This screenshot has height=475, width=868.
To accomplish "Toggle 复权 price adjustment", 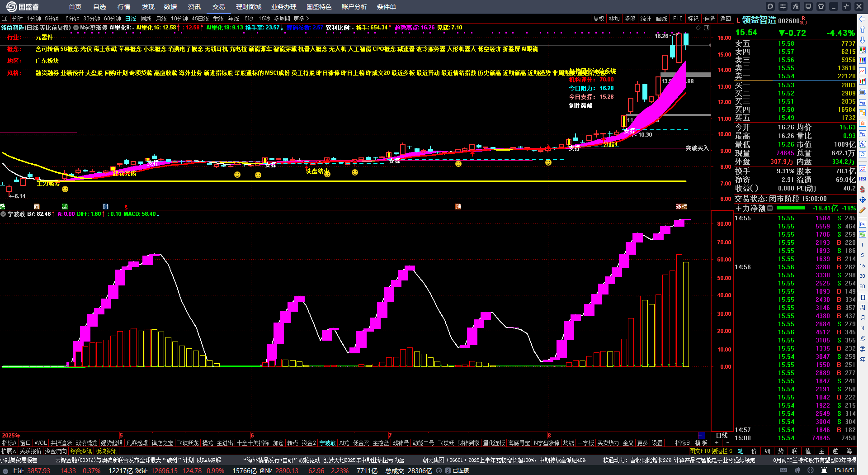I will pos(599,19).
